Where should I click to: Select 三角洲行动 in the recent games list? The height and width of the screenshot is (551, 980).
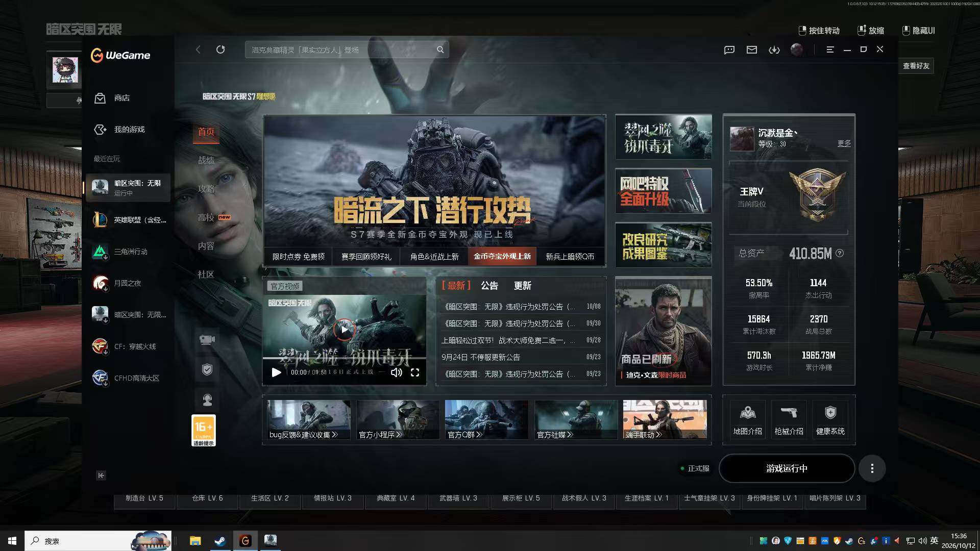[x=128, y=252]
